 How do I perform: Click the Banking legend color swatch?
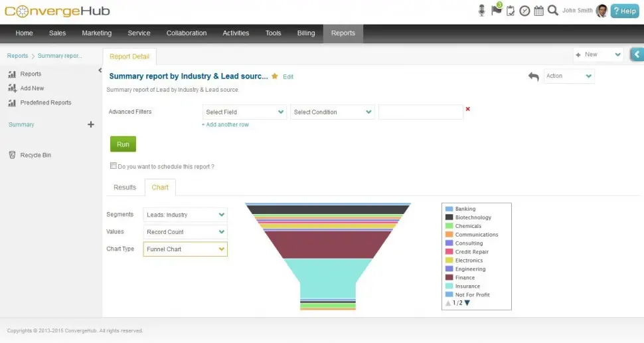coord(449,209)
